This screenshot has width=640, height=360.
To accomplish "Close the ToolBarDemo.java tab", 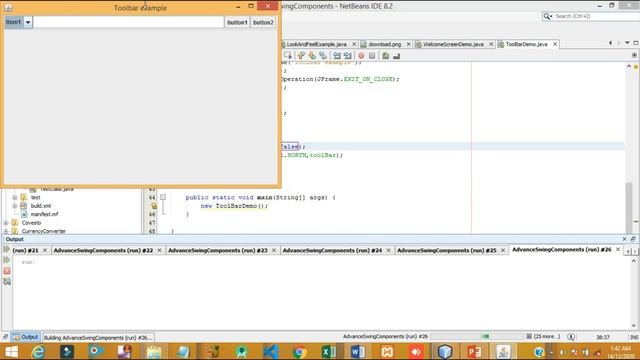I will (555, 44).
